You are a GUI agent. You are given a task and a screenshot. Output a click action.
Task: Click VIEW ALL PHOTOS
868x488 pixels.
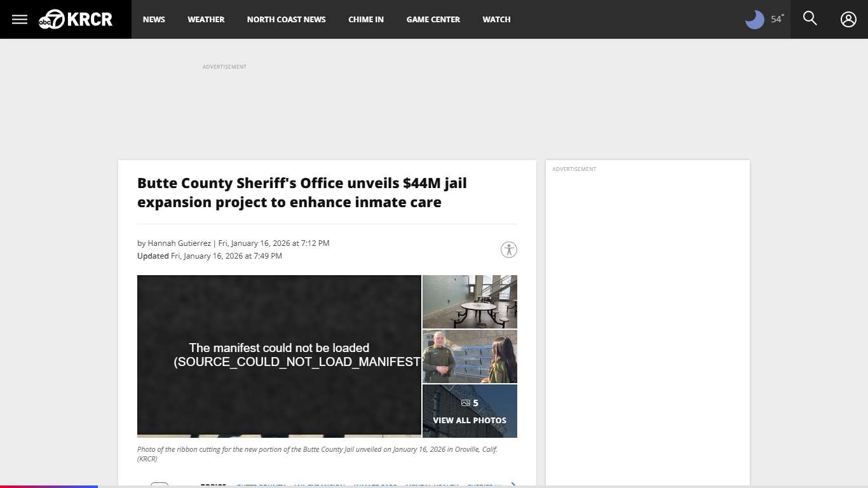[x=470, y=420]
